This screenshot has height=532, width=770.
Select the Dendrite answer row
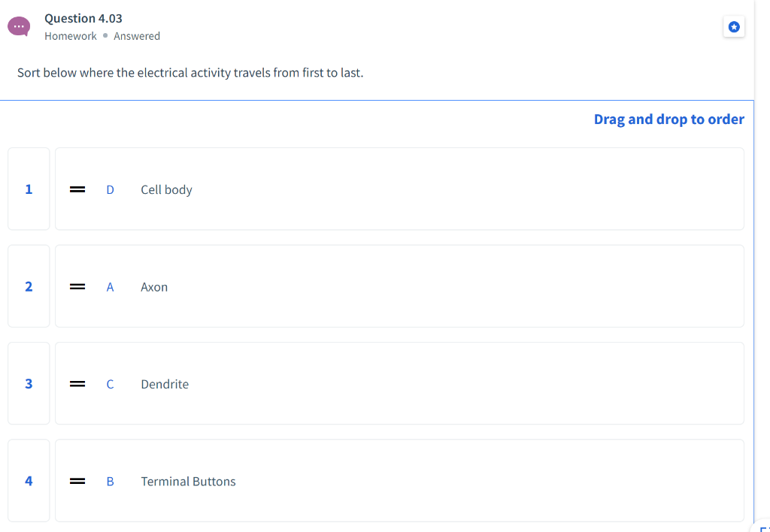[x=399, y=383]
